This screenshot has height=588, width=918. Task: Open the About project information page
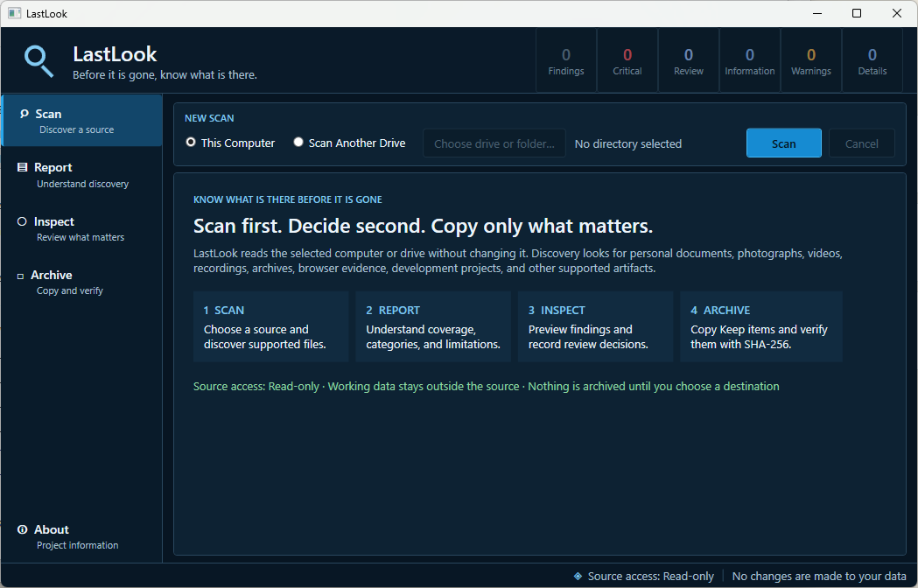click(82, 536)
